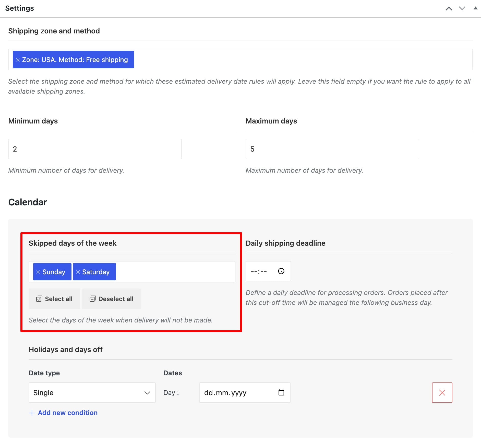
Task: Click the dd.mm.yyyy date field
Action: 245,393
